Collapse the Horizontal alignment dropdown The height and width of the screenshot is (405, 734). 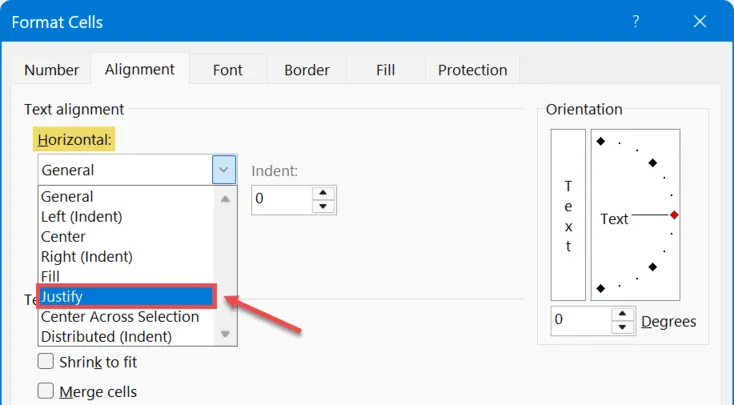224,170
